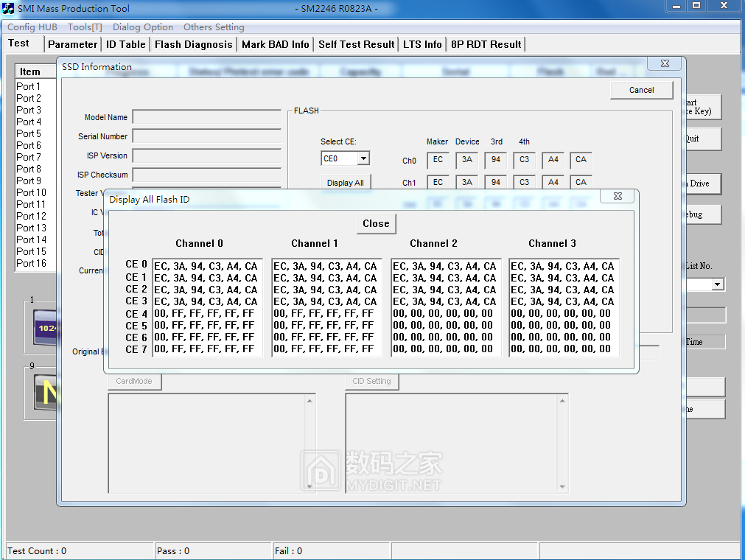Click the Cancel button
Viewport: 745px width, 560px height.
tap(641, 90)
